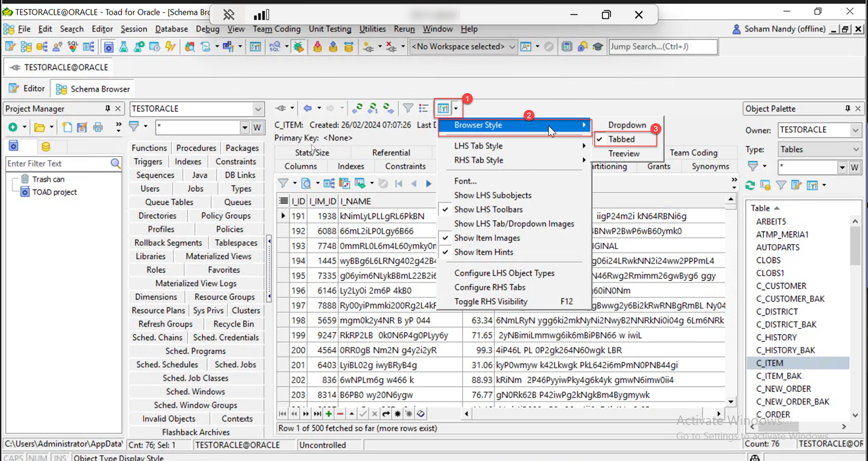868x461 pixels.
Task: Click the W button beside schema filter box
Action: click(x=257, y=128)
